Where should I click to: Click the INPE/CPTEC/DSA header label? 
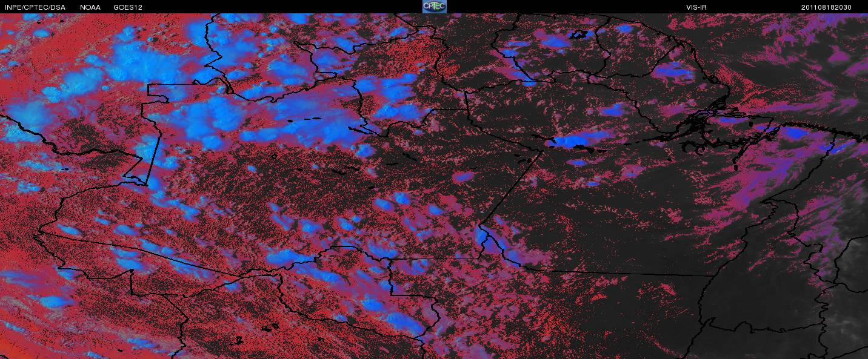coord(35,7)
